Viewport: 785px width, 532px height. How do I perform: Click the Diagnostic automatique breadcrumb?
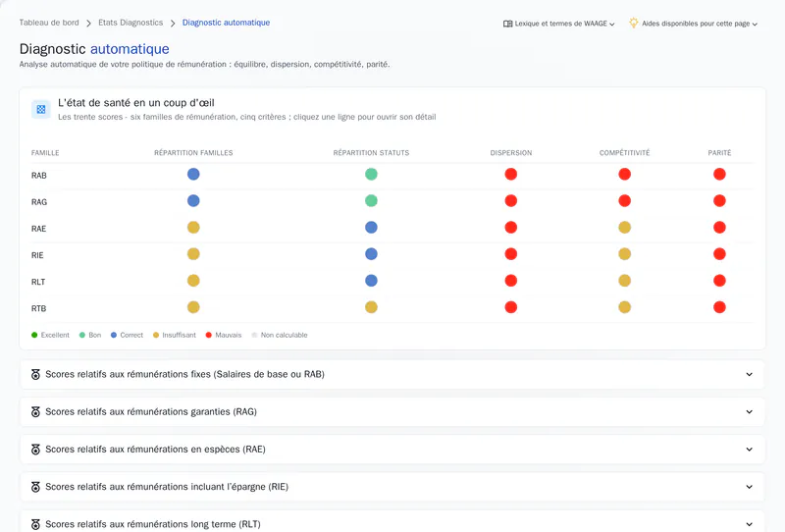pos(226,23)
